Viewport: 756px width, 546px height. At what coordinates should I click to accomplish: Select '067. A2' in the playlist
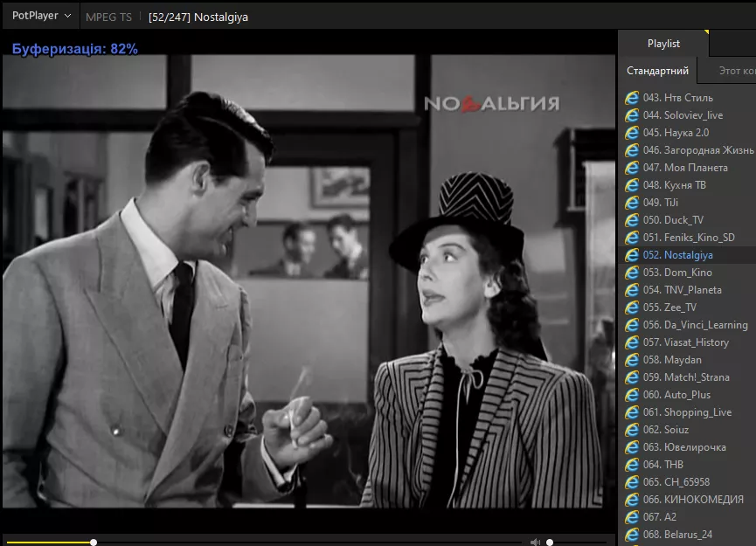[x=688, y=517]
